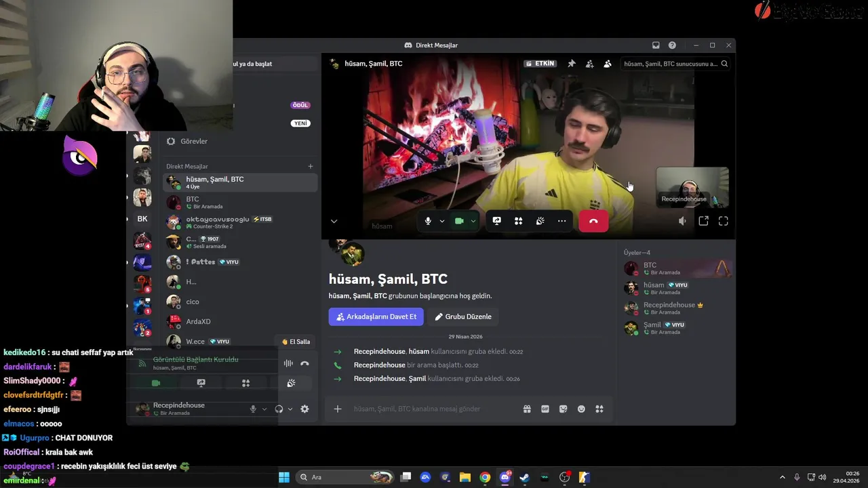
Task: Open Steam from the taskbar
Action: pos(524,477)
